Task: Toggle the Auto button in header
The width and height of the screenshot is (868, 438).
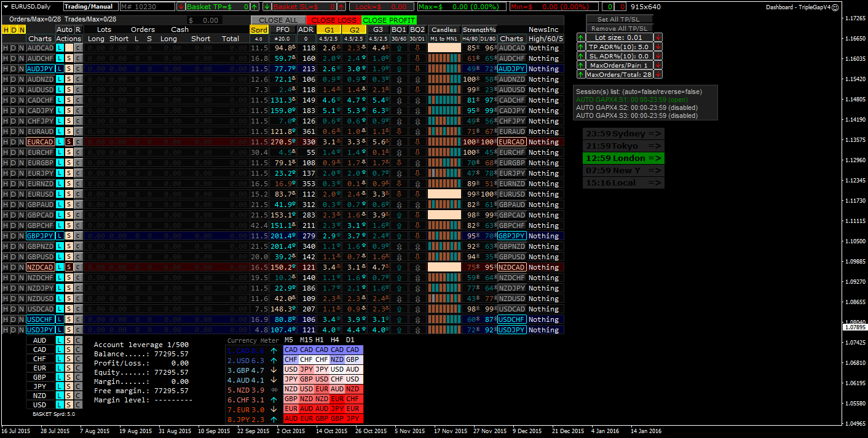Action: 65,29
